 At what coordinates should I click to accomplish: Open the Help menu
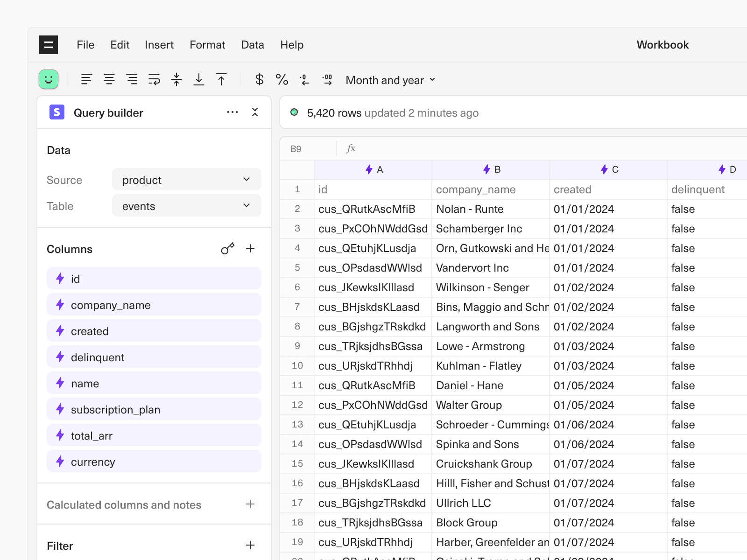(292, 45)
